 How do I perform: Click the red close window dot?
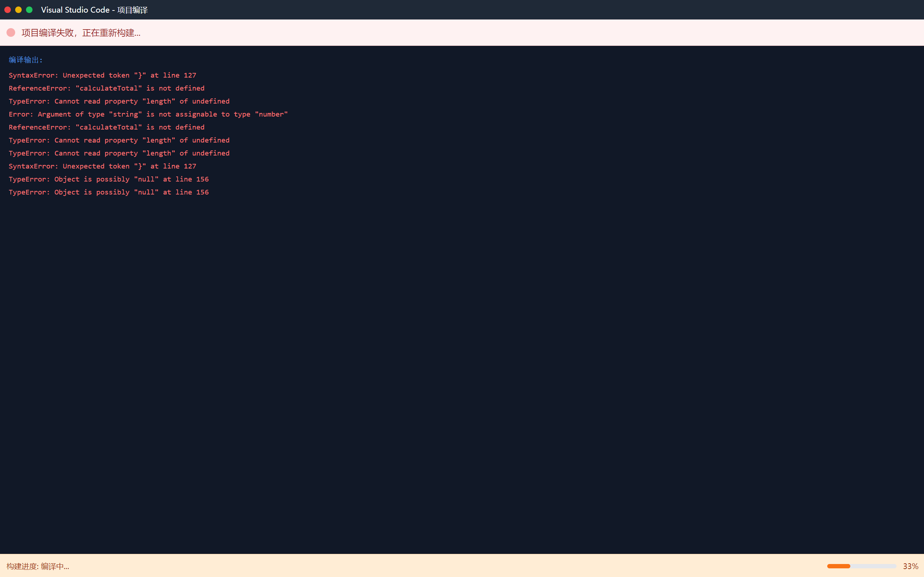tap(7, 10)
